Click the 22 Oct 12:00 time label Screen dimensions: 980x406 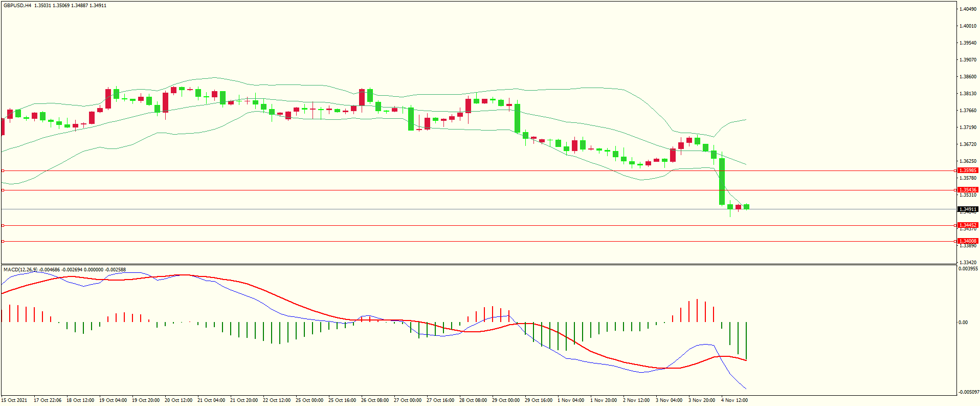pos(277,400)
